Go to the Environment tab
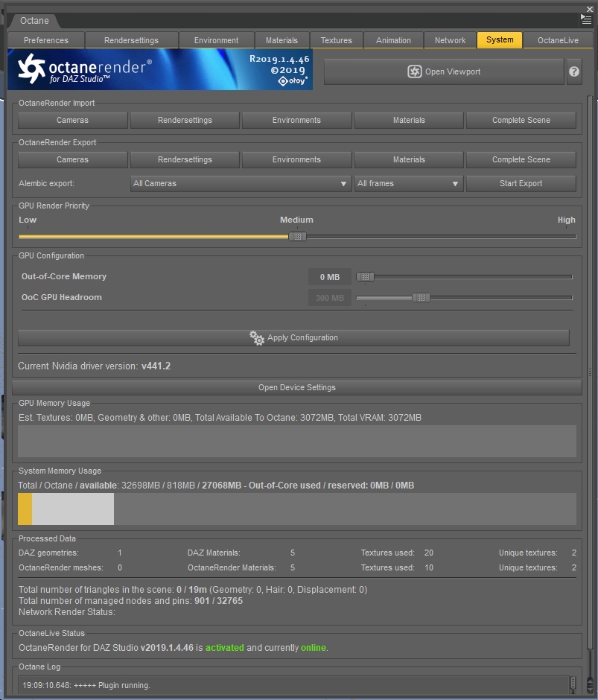598x700 pixels. click(x=216, y=40)
